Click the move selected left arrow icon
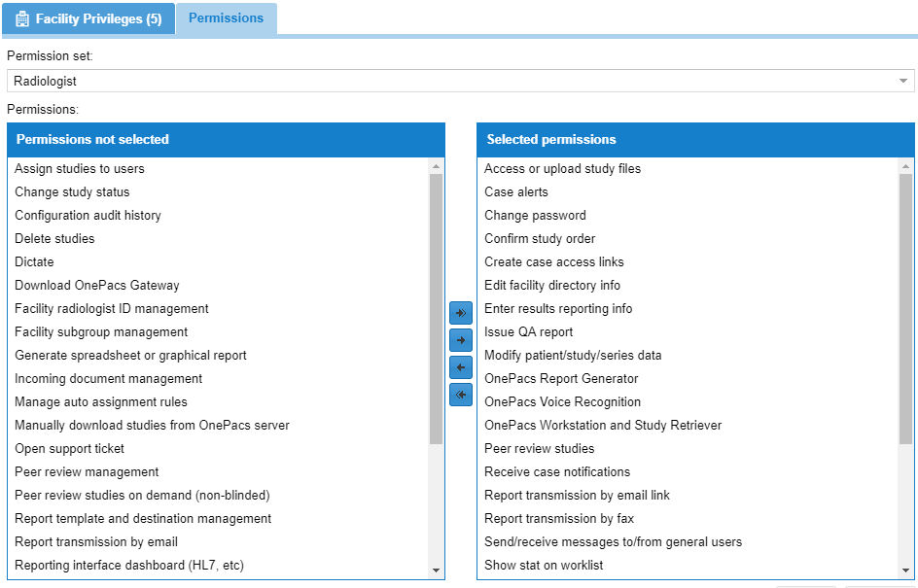 [461, 367]
